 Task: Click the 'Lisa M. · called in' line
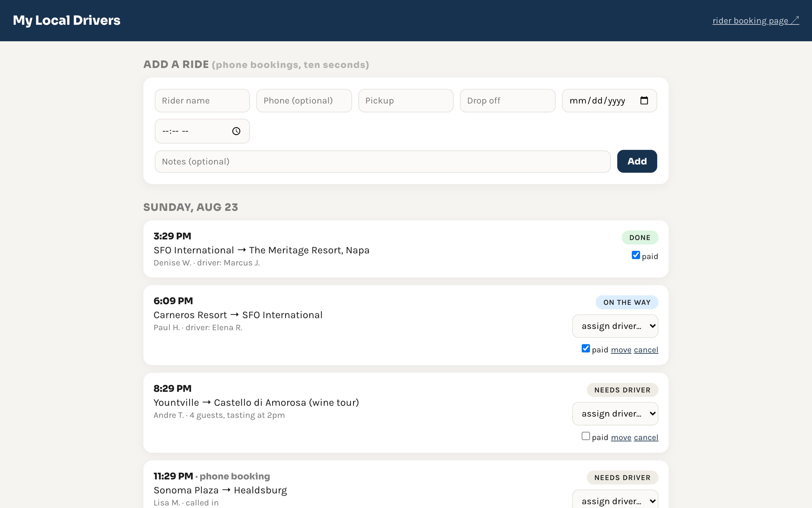186,503
